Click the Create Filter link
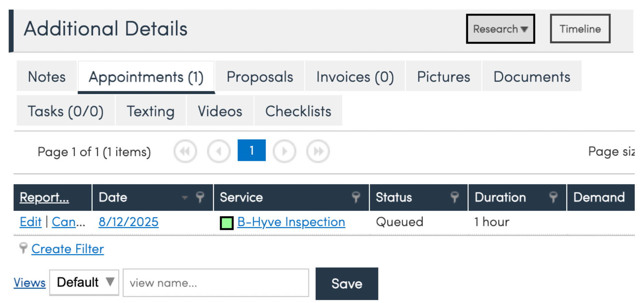This screenshot has height=303, width=644. (x=68, y=249)
